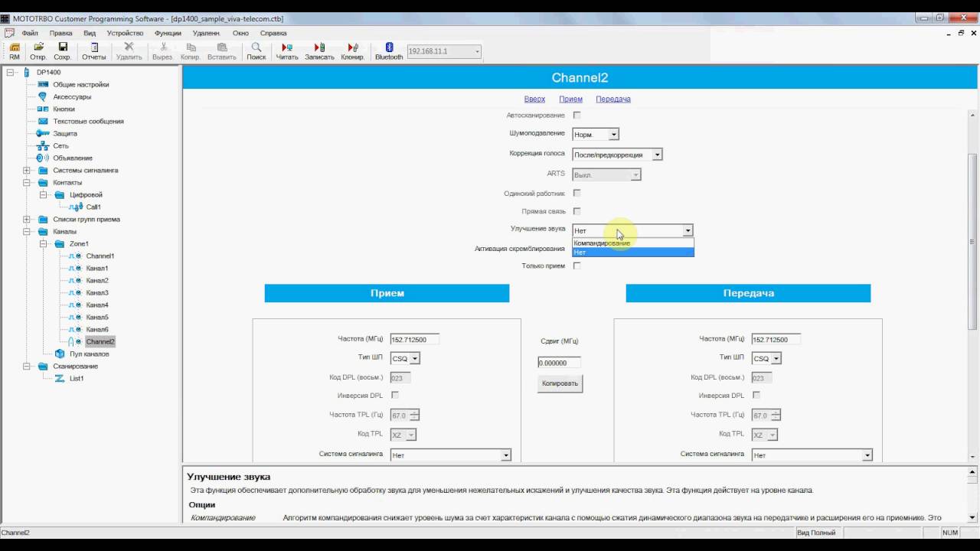Viewport: 980px width, 551px height.
Task: Select Объявление in the tree
Action: pyautogui.click(x=73, y=158)
